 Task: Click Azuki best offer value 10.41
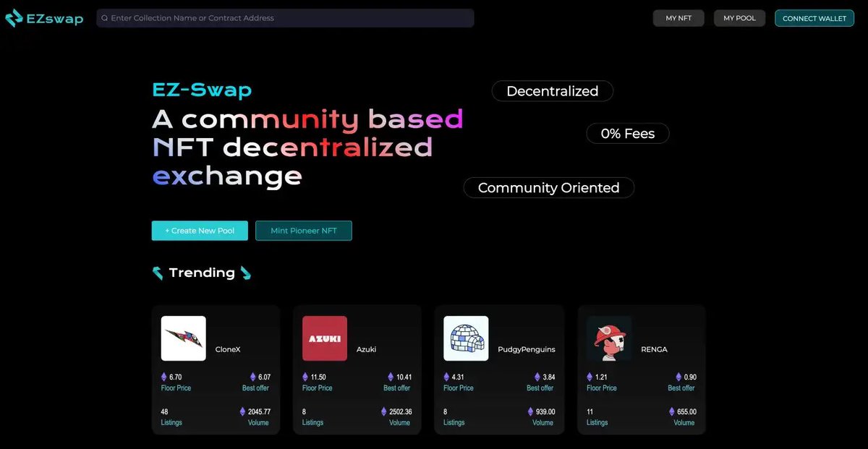pos(404,377)
